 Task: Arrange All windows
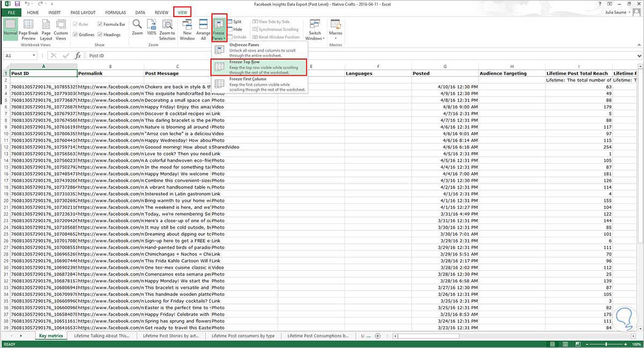coord(203,30)
